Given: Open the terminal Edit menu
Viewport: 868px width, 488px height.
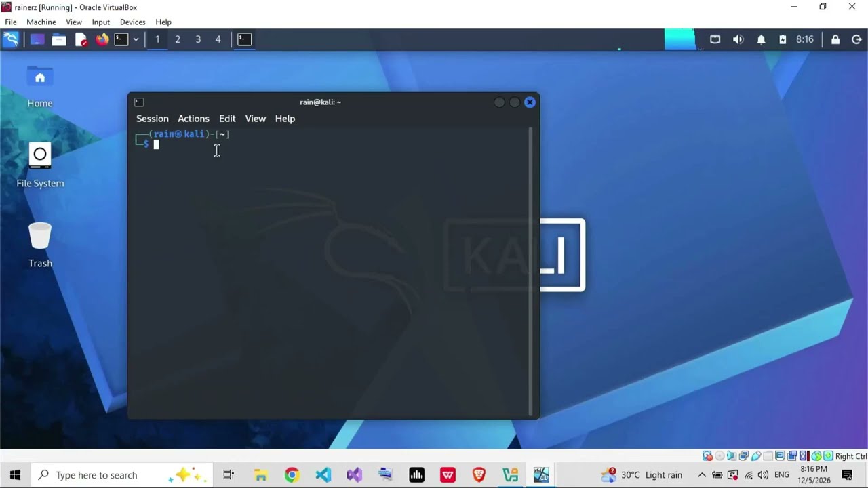Looking at the screenshot, I should click(x=227, y=119).
